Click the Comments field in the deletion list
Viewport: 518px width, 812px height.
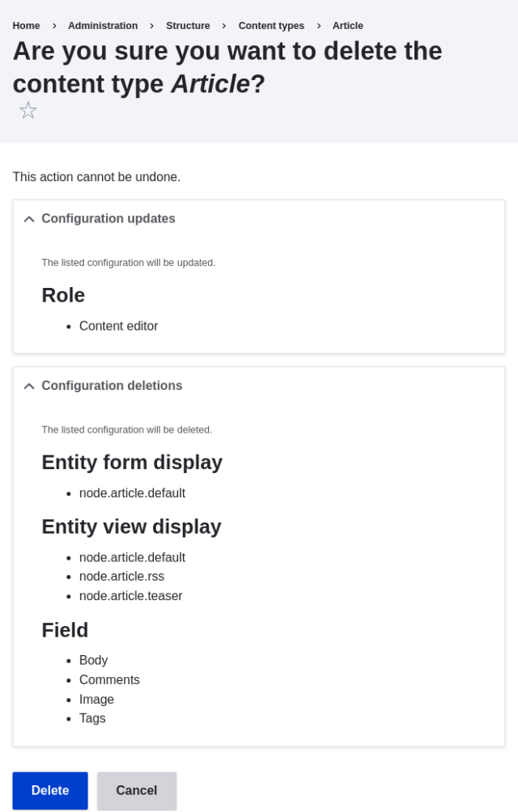(109, 679)
